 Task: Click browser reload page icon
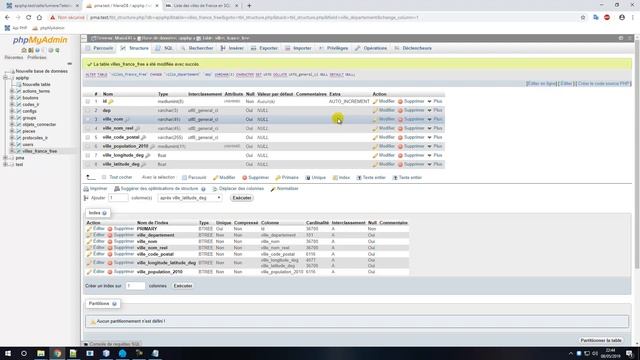29,18
